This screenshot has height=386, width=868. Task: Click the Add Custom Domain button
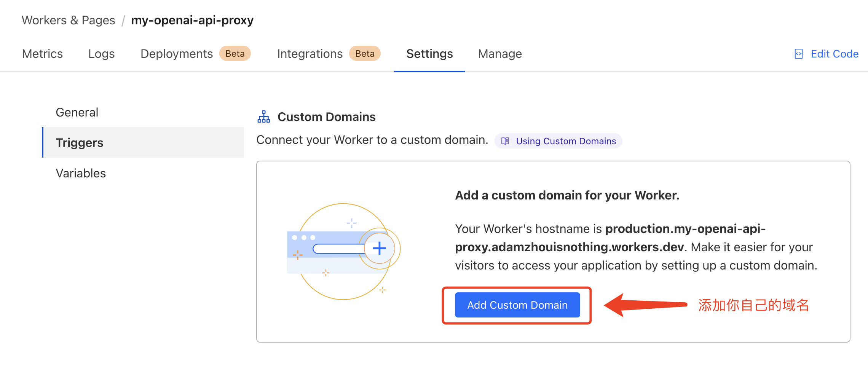coord(517,305)
